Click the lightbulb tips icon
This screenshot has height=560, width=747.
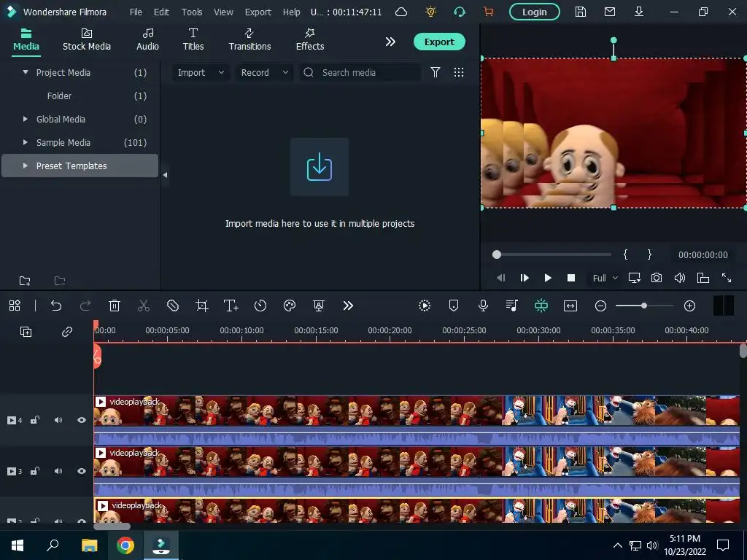430,12
